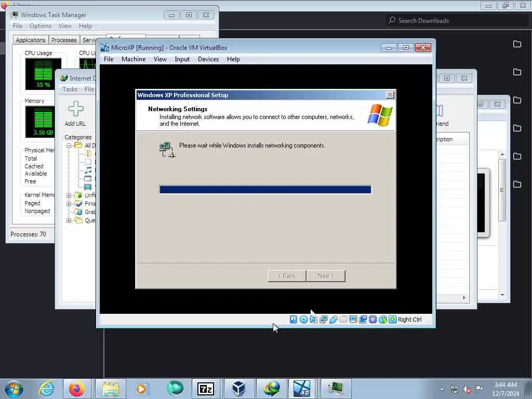This screenshot has width=532, height=399.
Task: Click the mouse integration globe icon in status bar
Action: click(383, 320)
